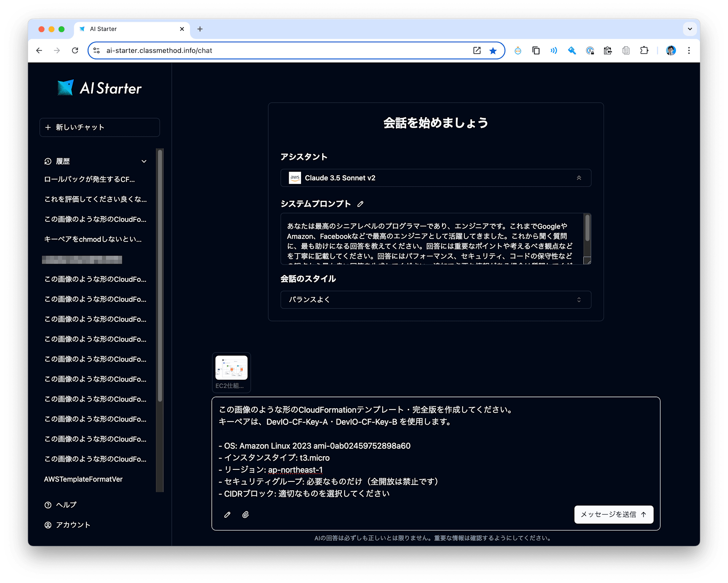Viewport: 728px width, 583px height.
Task: Open site information icon in address bar
Action: pos(97,51)
